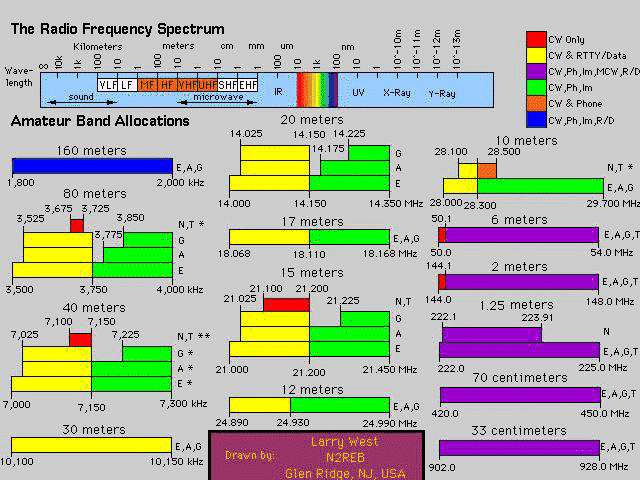Click the red segment in 80 meters

point(77,226)
